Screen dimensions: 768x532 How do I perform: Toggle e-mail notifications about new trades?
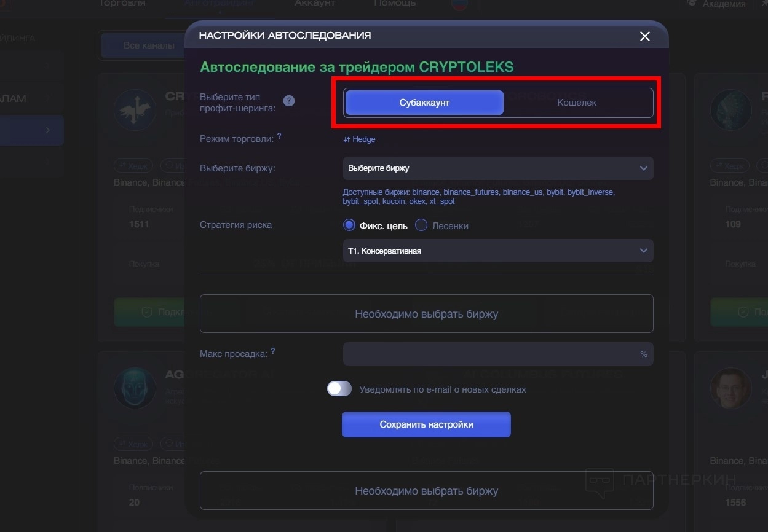tap(339, 389)
